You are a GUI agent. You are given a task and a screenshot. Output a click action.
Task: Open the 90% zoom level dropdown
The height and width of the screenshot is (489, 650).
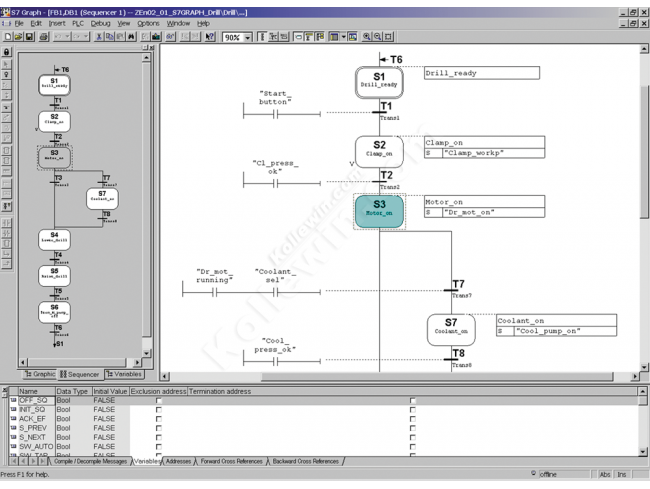pyautogui.click(x=247, y=36)
